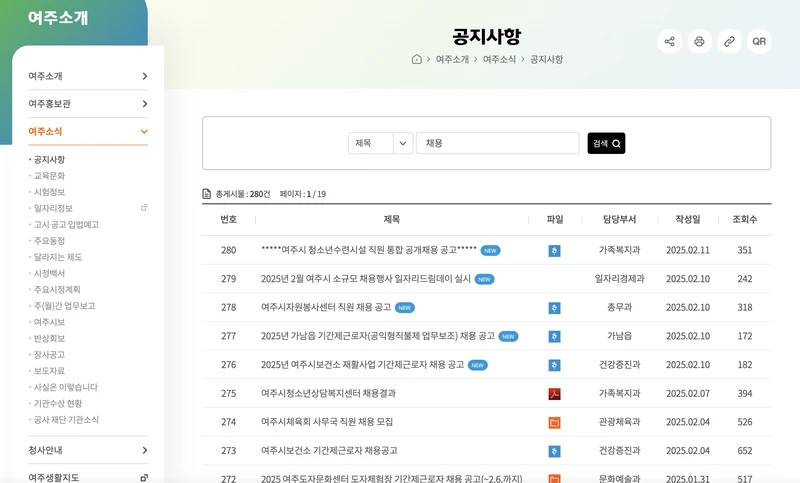Screen dimensions: 800x483
Task: Click department cell 관광체육과
Action: [x=619, y=422]
